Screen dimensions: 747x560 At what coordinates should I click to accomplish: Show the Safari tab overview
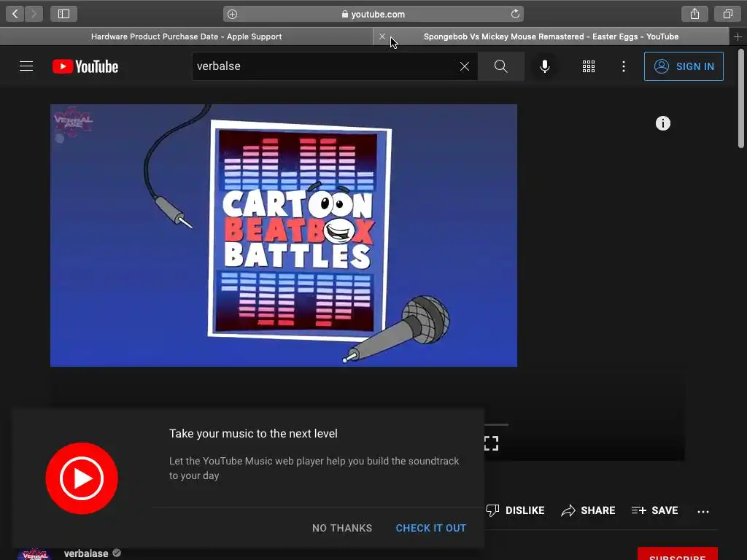[727, 14]
